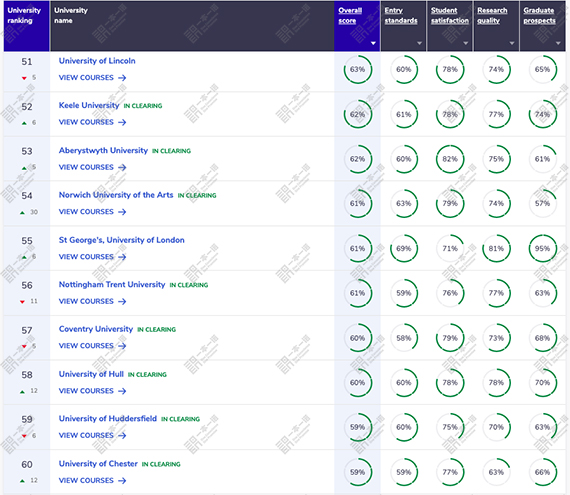The image size is (570, 495).
Task: Click St George's 81% research quality ring
Action: (x=497, y=249)
